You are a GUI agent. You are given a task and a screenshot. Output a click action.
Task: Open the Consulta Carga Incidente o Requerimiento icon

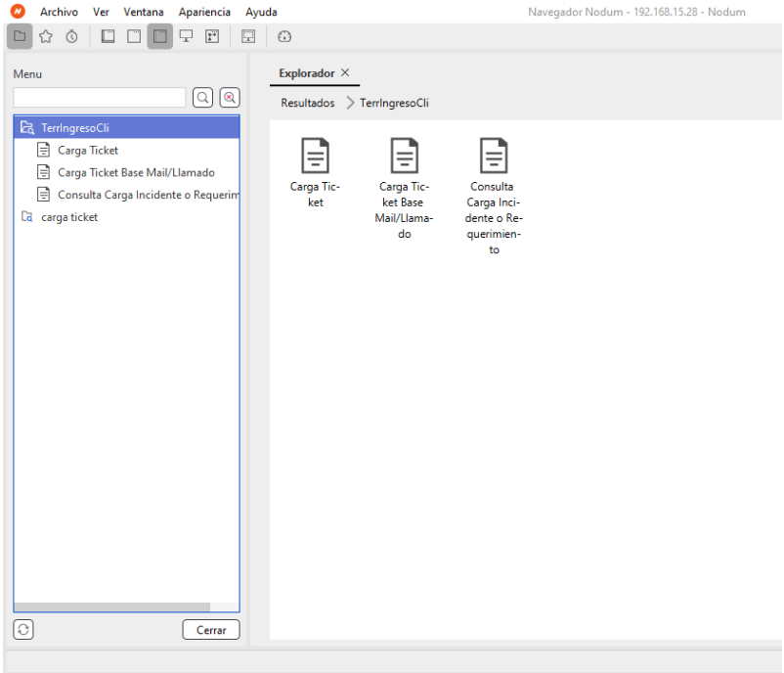point(494,157)
